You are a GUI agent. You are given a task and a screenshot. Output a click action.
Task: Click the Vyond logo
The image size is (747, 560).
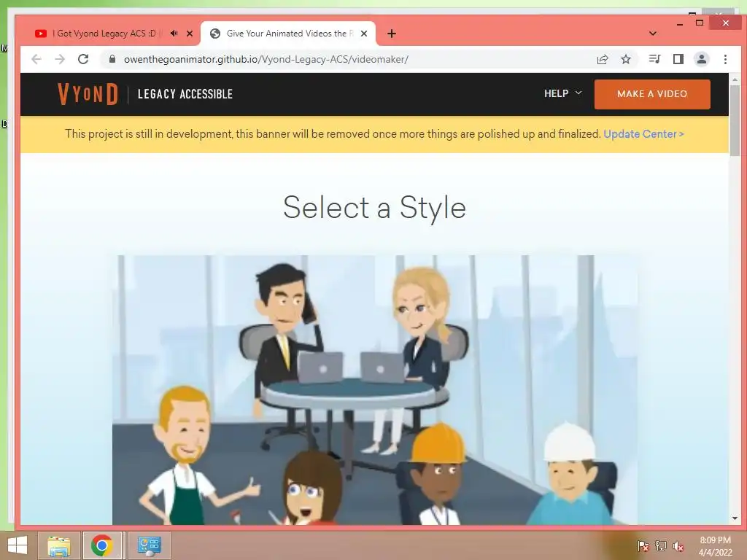coord(88,94)
